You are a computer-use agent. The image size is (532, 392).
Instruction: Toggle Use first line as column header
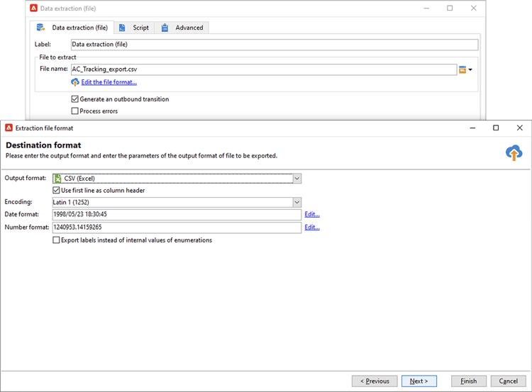[x=56, y=190]
